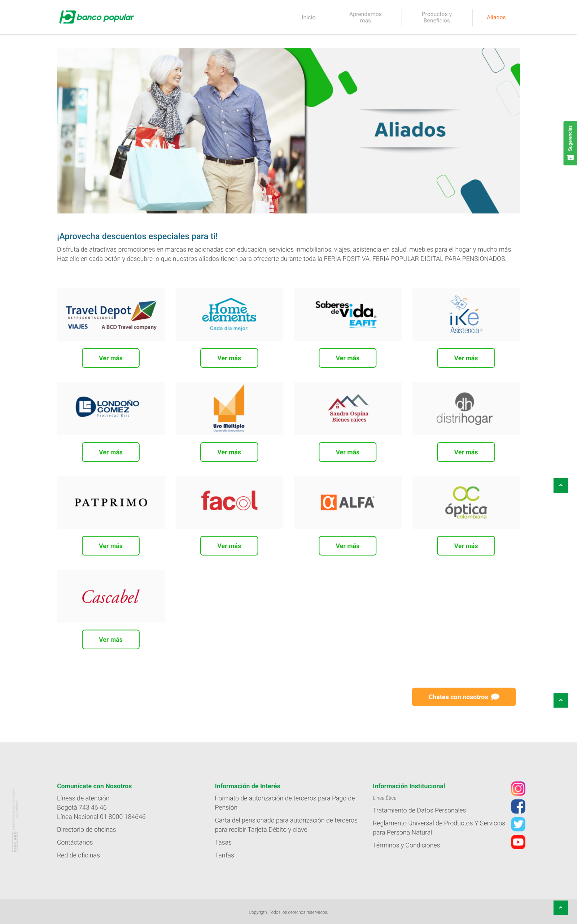Open the Sugerencias side tab
This screenshot has height=924, width=577.
[x=570, y=143]
